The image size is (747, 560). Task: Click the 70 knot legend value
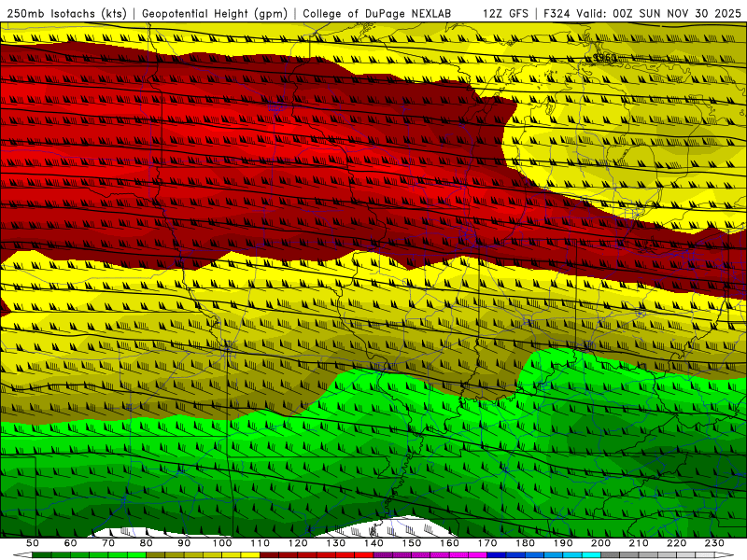pos(108,543)
